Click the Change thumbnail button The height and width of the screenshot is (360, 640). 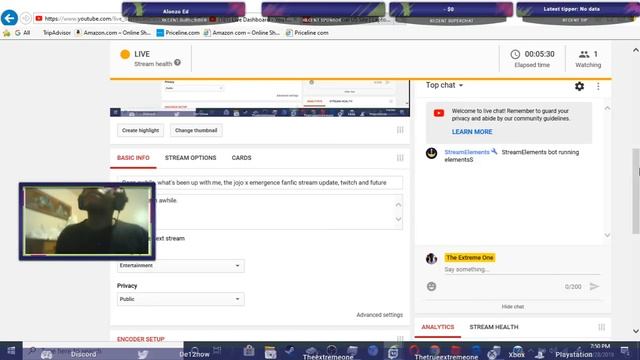click(196, 130)
